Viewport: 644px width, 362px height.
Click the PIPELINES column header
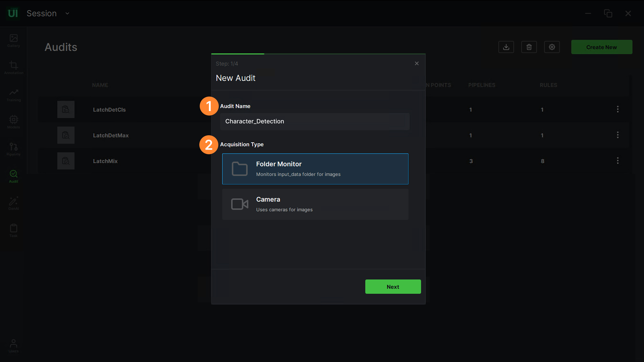[482, 85]
